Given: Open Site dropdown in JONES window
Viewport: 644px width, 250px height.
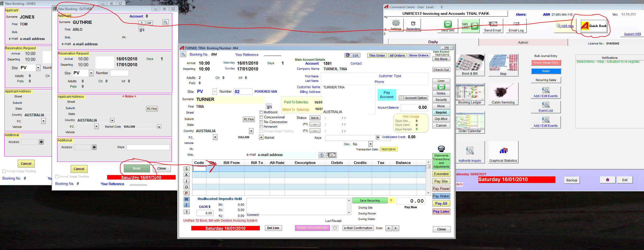Looking at the screenshot, I should click(38, 68).
